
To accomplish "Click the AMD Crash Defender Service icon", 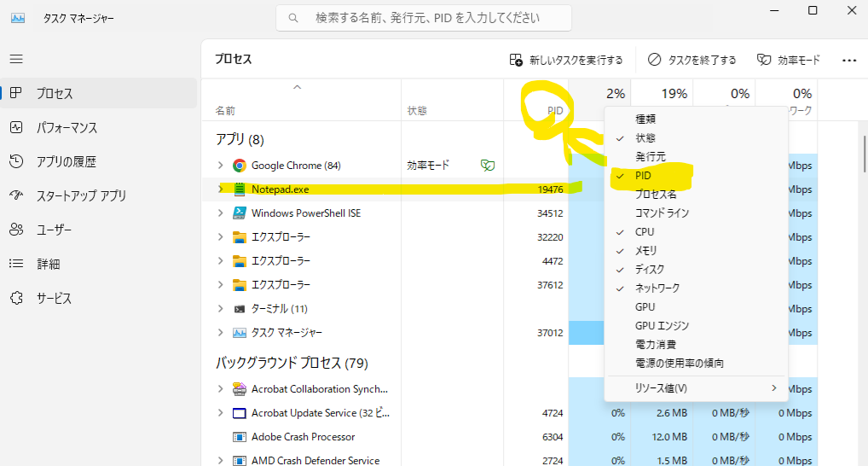I will (x=239, y=461).
